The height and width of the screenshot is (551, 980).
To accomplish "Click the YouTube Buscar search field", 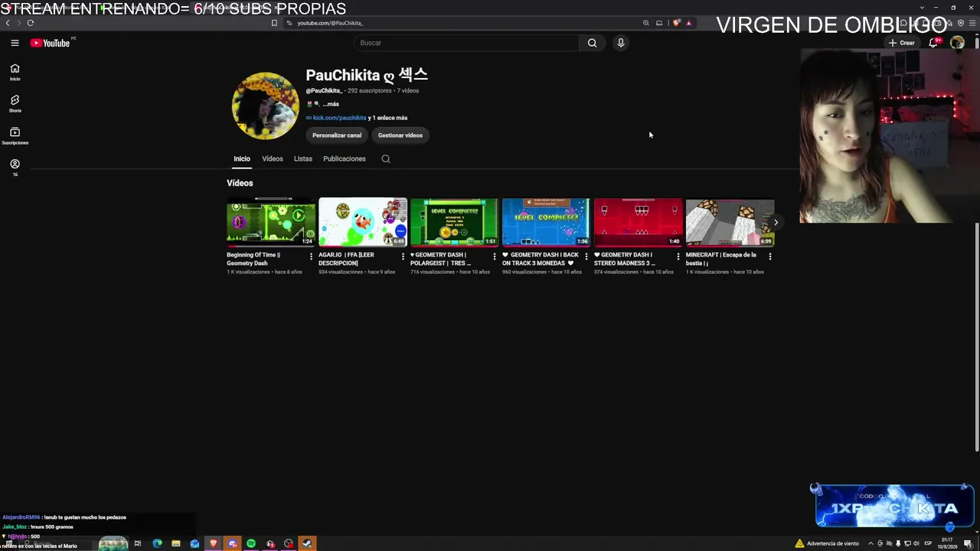I will point(466,43).
